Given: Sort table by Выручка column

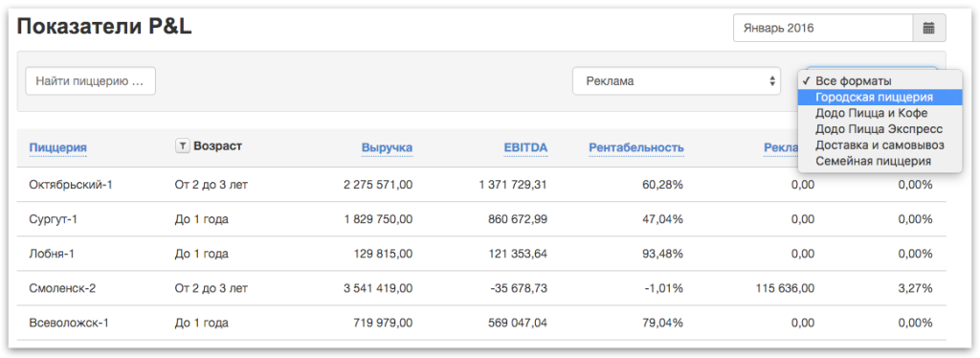Looking at the screenshot, I should [x=387, y=148].
